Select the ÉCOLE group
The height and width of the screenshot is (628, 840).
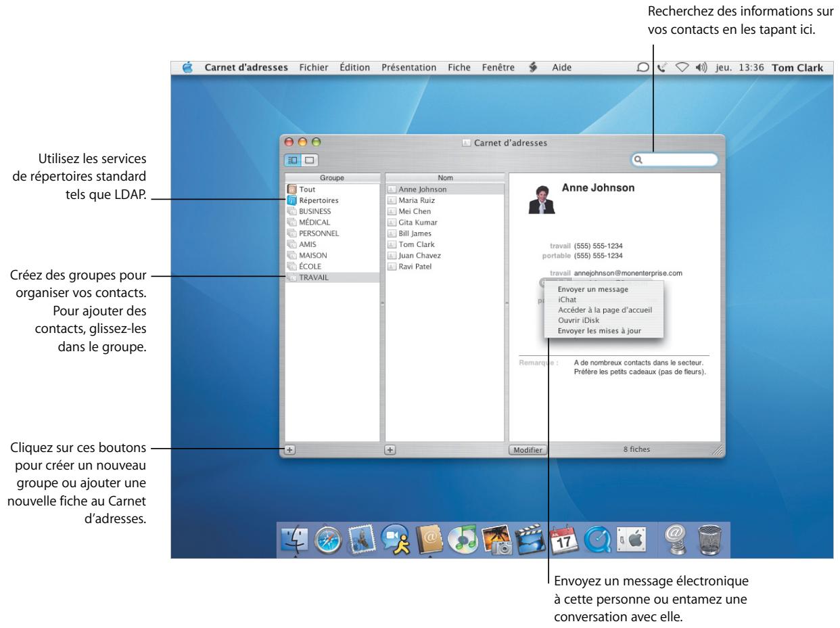tap(332, 266)
